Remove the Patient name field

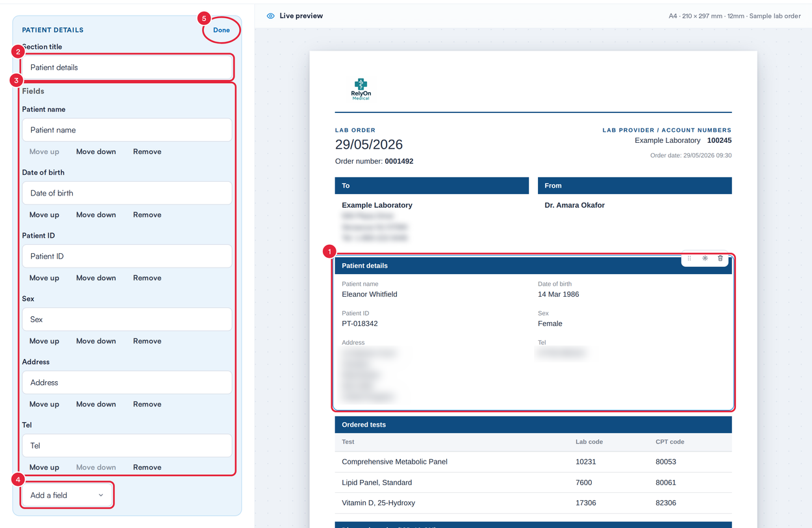point(147,151)
